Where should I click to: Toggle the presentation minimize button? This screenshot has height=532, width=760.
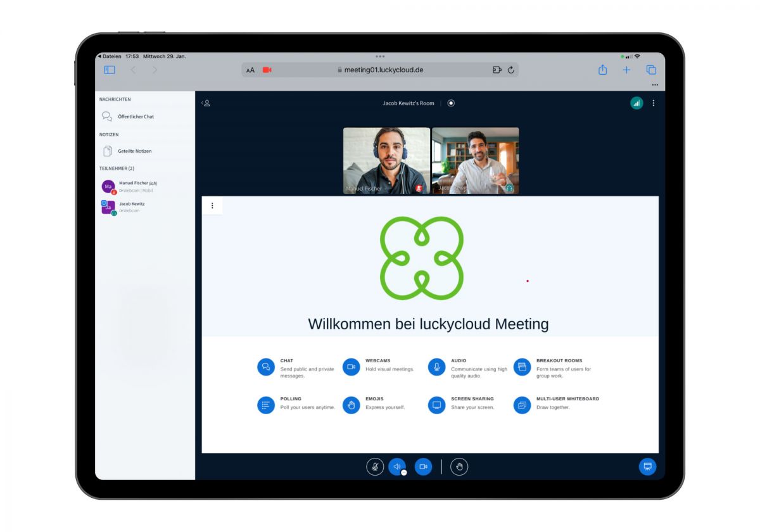(x=647, y=467)
